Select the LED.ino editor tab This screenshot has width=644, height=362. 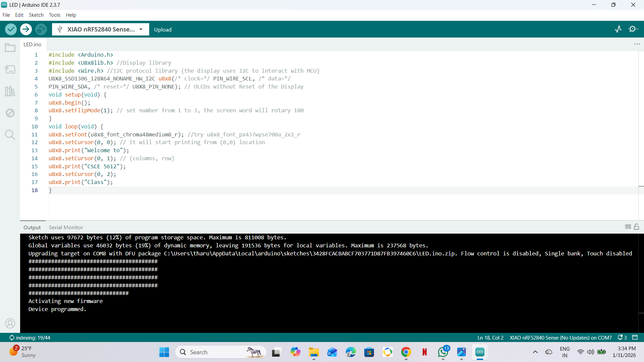point(33,44)
